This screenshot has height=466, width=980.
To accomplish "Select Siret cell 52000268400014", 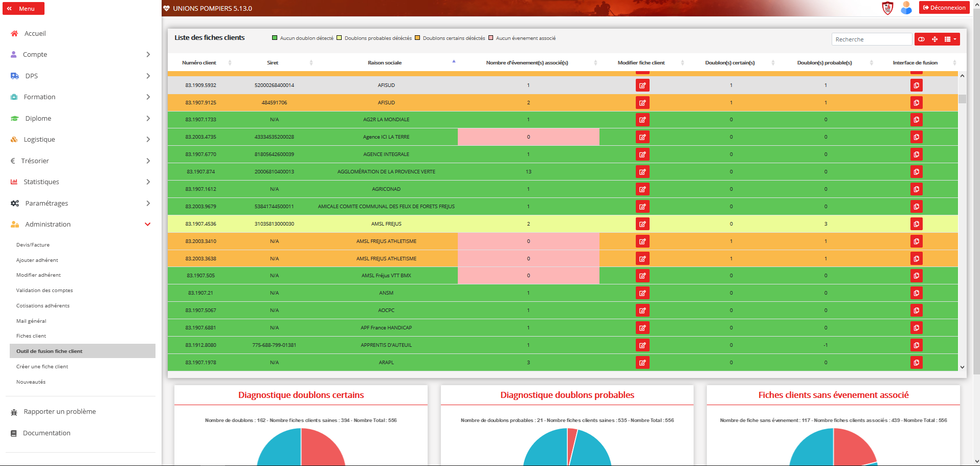I will pyautogui.click(x=274, y=85).
